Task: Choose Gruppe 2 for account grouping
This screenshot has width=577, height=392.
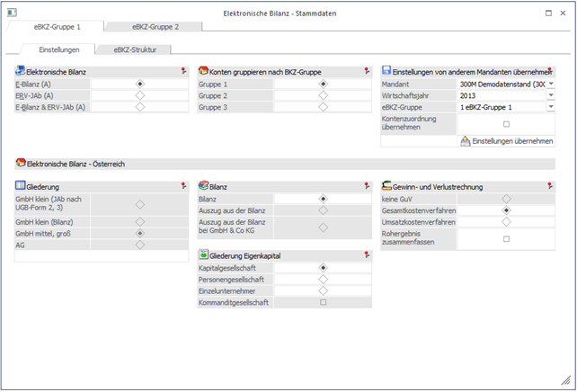Action: [x=323, y=95]
